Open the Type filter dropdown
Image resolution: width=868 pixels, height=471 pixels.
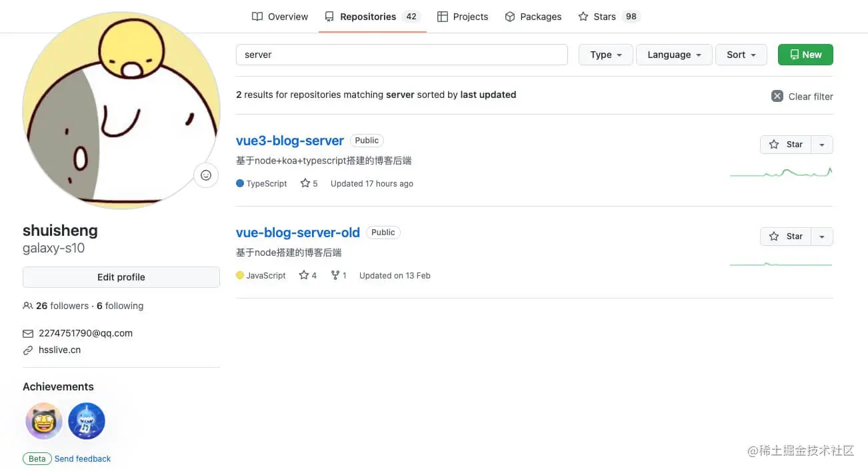click(x=605, y=55)
